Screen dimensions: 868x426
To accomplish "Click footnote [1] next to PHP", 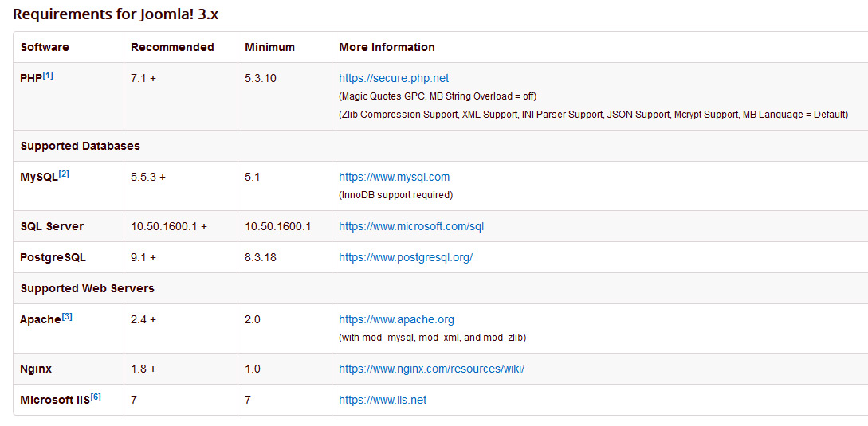I will [48, 75].
